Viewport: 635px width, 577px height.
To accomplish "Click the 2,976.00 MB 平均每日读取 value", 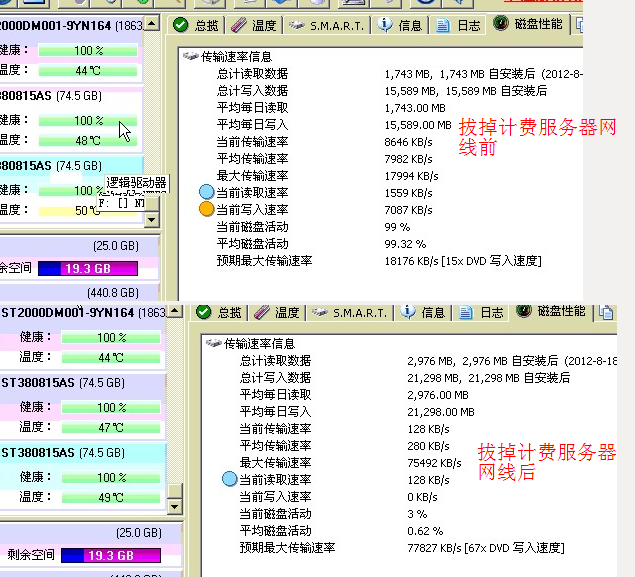I will pos(438,395).
